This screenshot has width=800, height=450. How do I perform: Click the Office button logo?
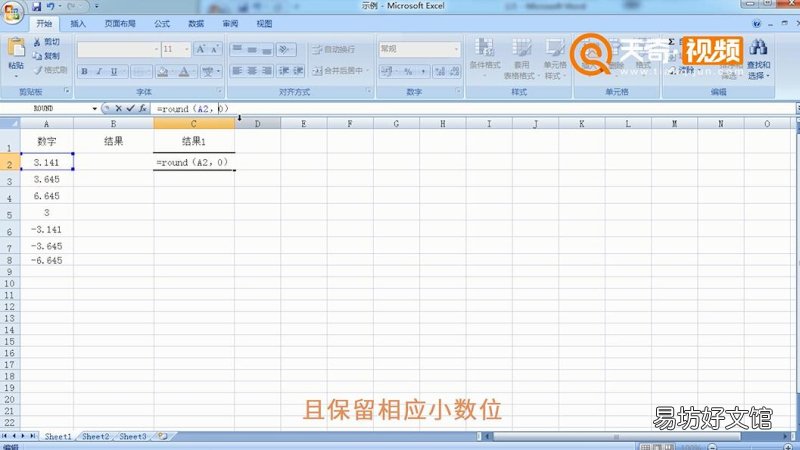pos(12,12)
